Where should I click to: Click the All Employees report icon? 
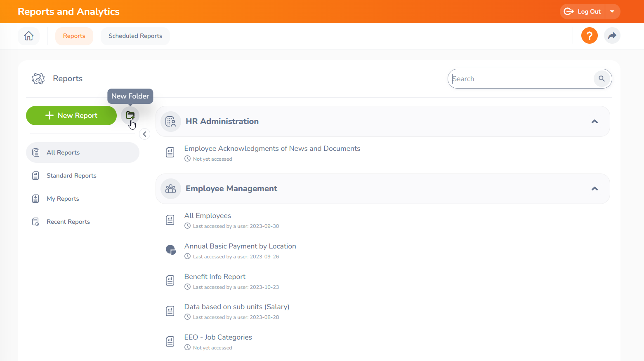(170, 220)
